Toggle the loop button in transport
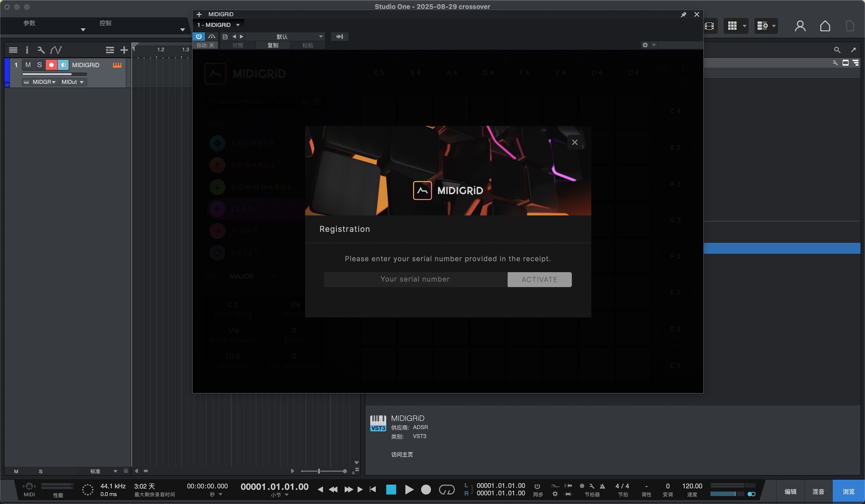Image resolution: width=865 pixels, height=504 pixels. point(447,490)
